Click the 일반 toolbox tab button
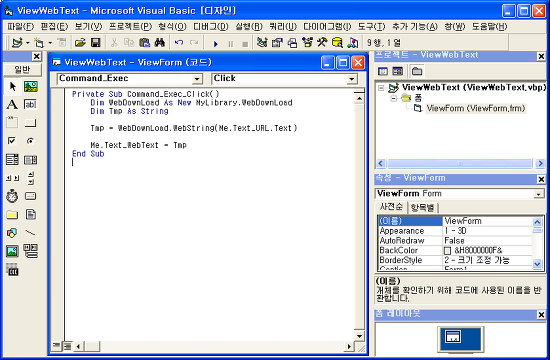This screenshot has height=360, width=550. (x=22, y=70)
